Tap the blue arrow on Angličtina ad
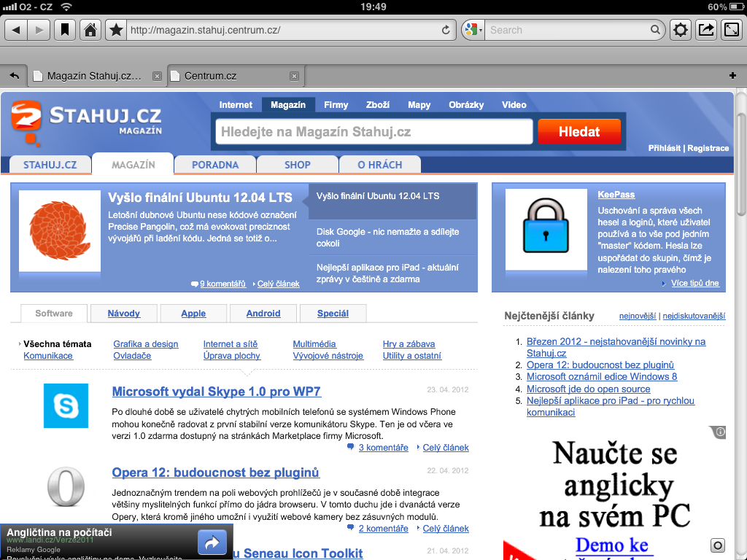Screen dimensions: 747x560 tap(212, 542)
